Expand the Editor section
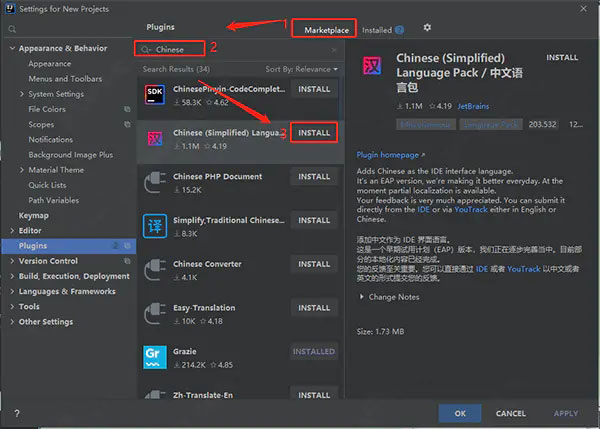This screenshot has width=600, height=429. pos(12,230)
